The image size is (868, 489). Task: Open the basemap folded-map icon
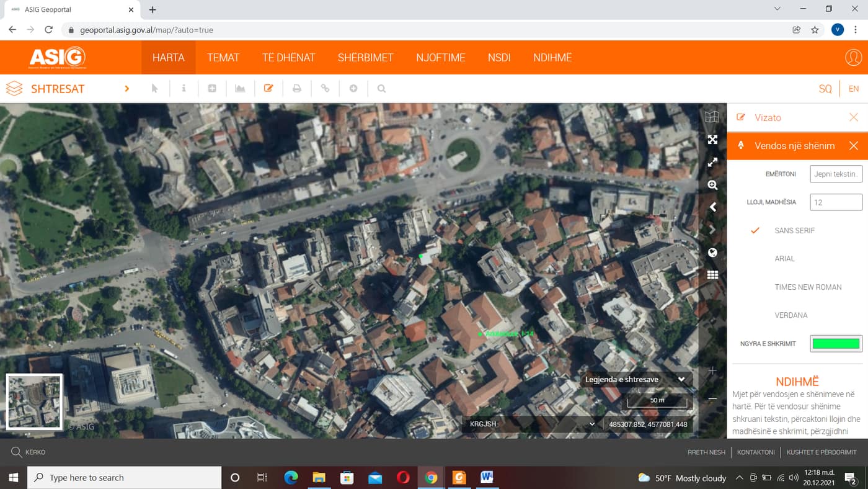[712, 117]
